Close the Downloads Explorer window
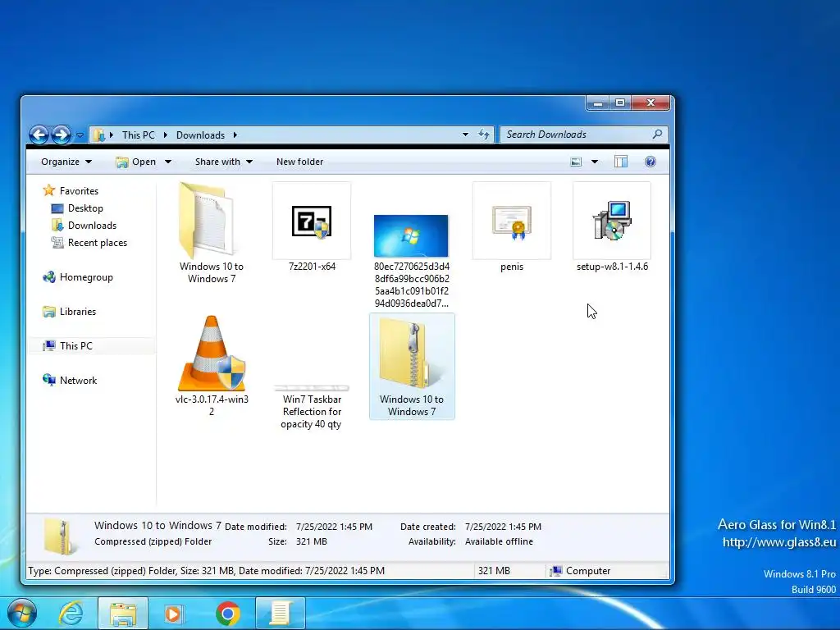Screen dimensions: 840x630 click(x=651, y=103)
